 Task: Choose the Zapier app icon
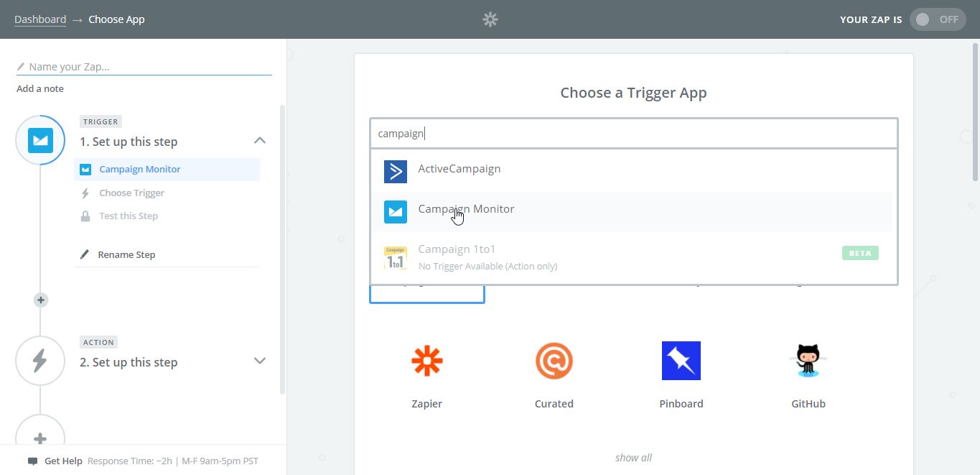(427, 361)
